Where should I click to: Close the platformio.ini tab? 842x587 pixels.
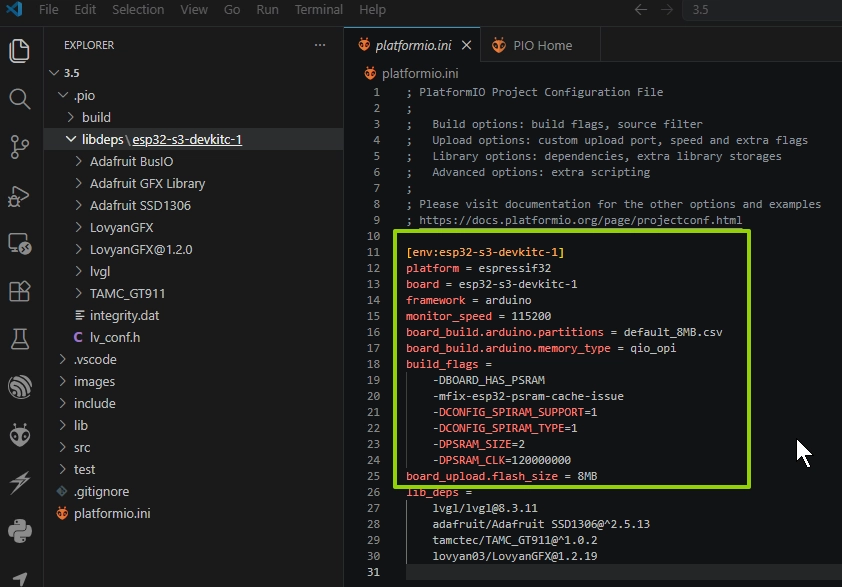point(466,46)
